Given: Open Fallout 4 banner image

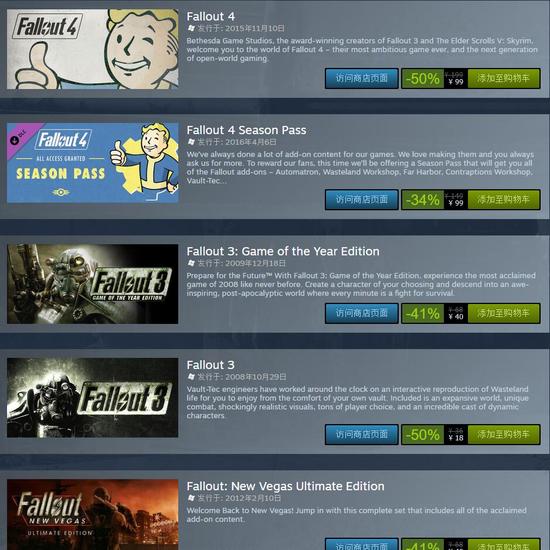Looking at the screenshot, I should pos(93,49).
